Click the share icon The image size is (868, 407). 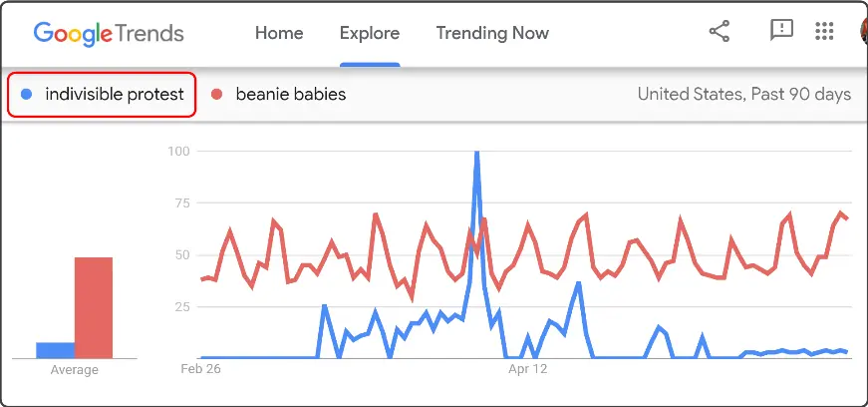(x=720, y=32)
